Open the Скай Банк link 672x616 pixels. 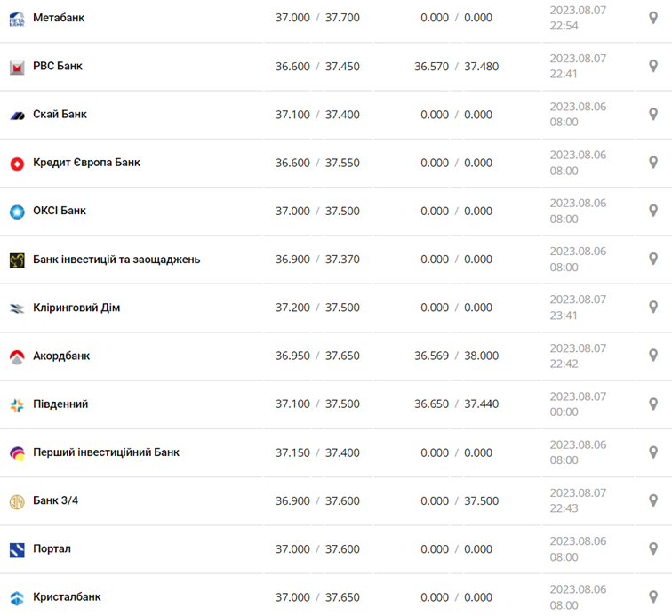pos(60,115)
